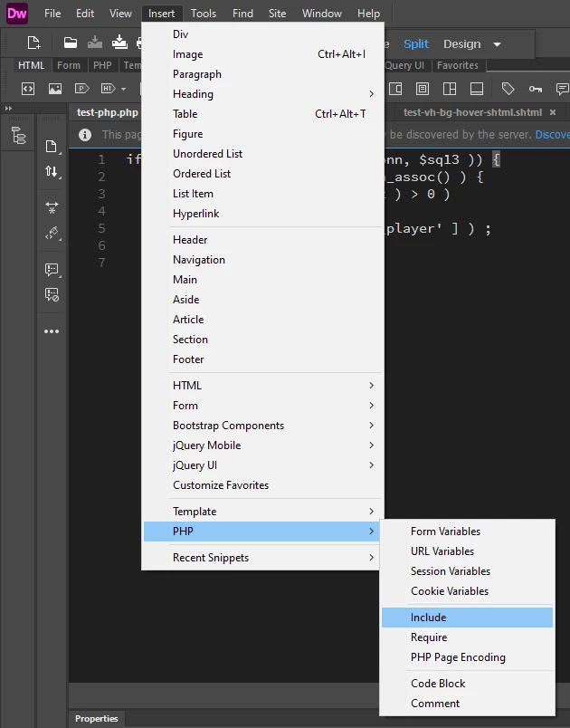Insert a Heading H1 tag icon
The image size is (570, 728).
(x=108, y=88)
